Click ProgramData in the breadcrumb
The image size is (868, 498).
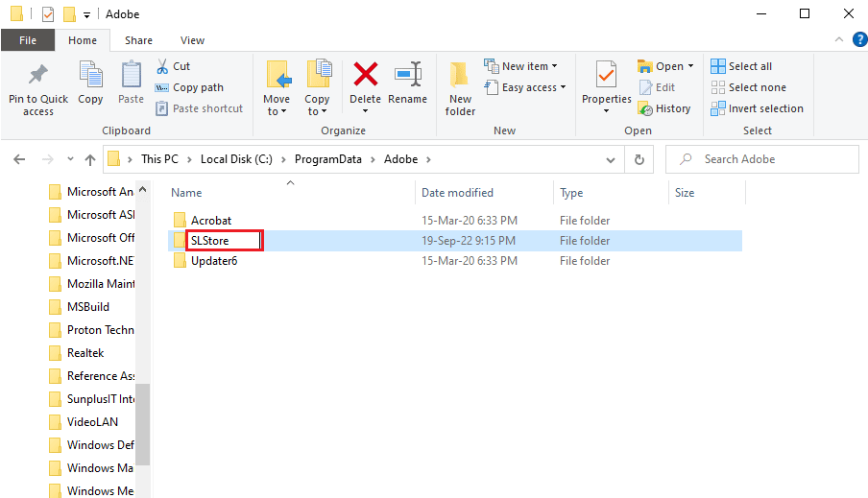[x=327, y=159]
